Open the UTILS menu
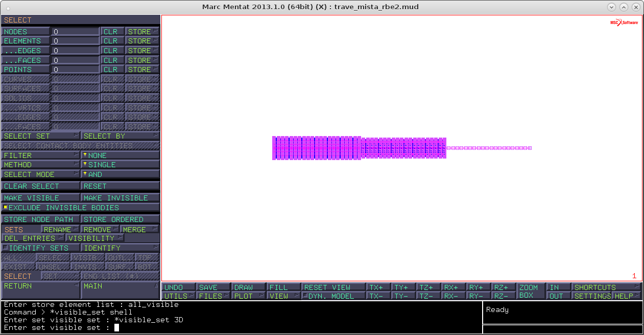 point(179,296)
